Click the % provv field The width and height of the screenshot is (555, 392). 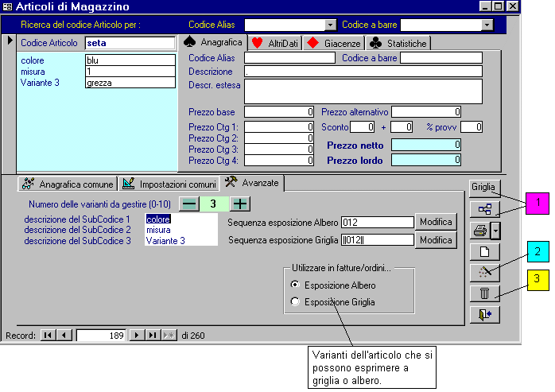point(472,126)
